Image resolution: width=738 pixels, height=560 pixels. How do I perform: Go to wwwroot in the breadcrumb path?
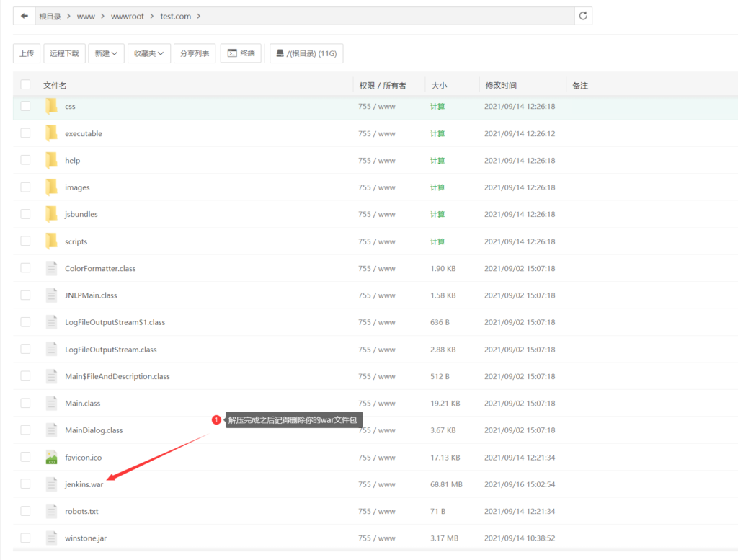pyautogui.click(x=127, y=17)
